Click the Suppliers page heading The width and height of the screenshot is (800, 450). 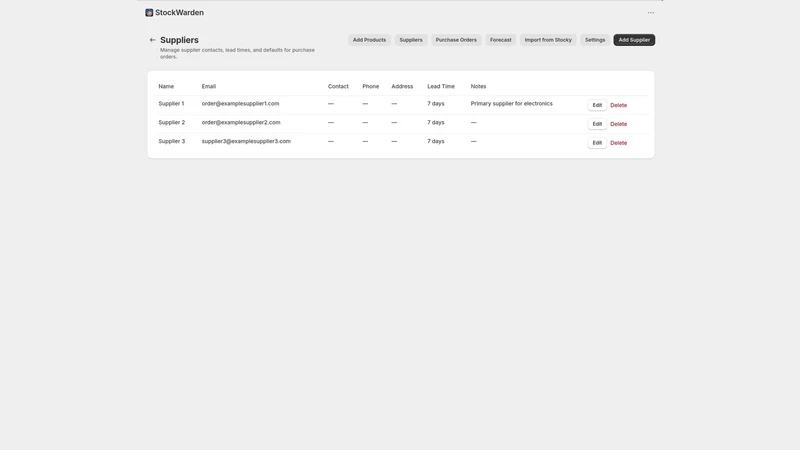tap(179, 40)
